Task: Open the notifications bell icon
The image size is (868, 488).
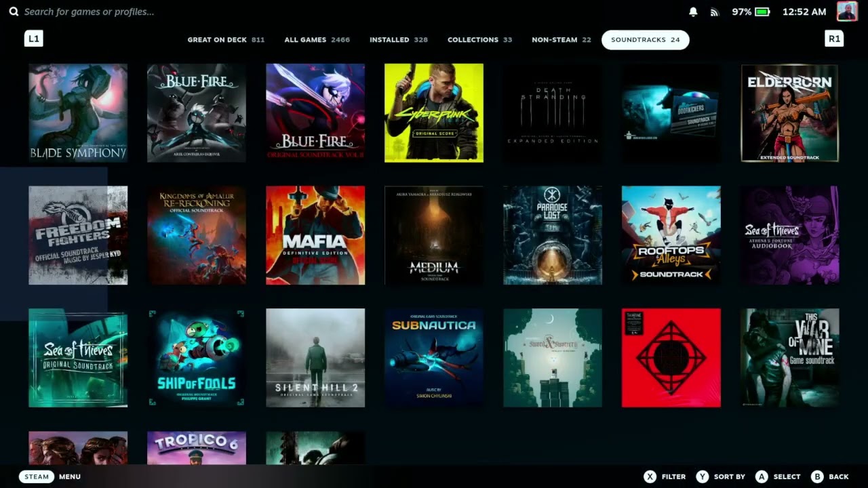Action: tap(693, 12)
